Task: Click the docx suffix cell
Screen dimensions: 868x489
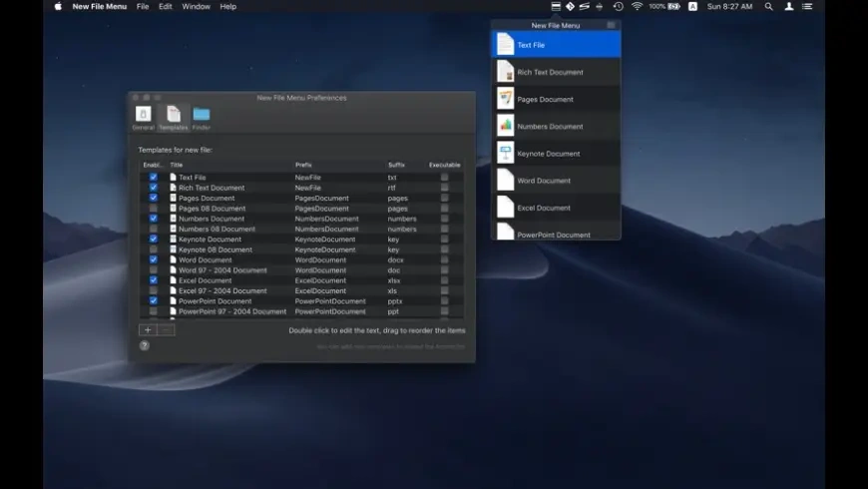Action: tap(395, 259)
